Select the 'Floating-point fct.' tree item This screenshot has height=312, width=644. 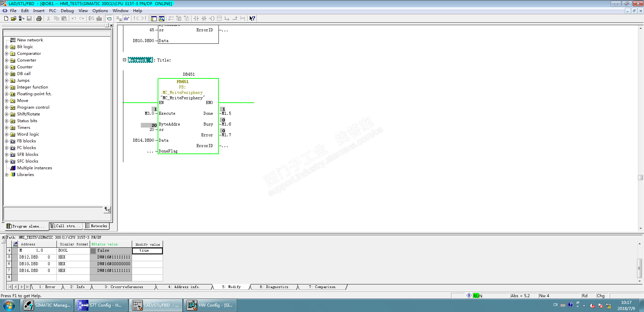(34, 94)
